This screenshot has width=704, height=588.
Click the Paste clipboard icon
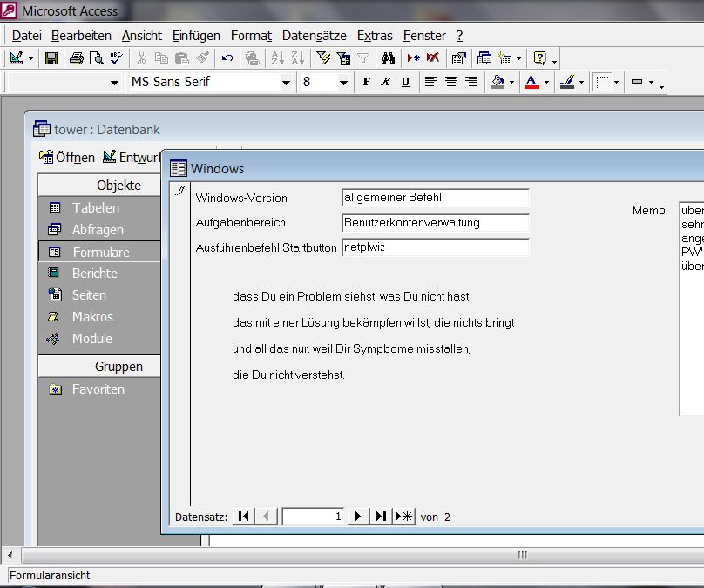click(181, 58)
